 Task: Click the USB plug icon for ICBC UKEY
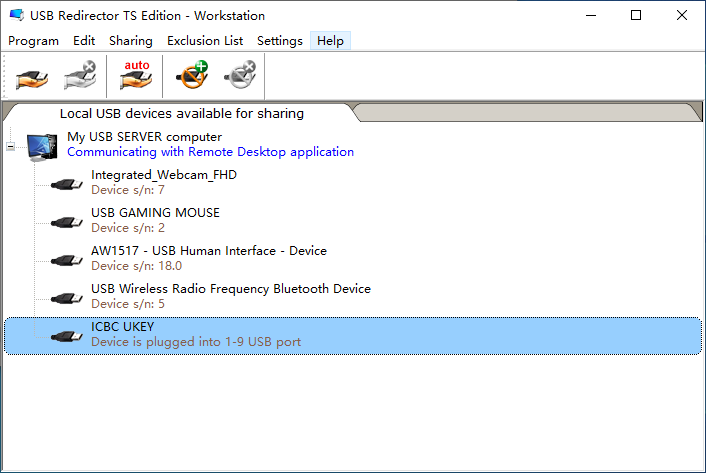[x=67, y=336]
